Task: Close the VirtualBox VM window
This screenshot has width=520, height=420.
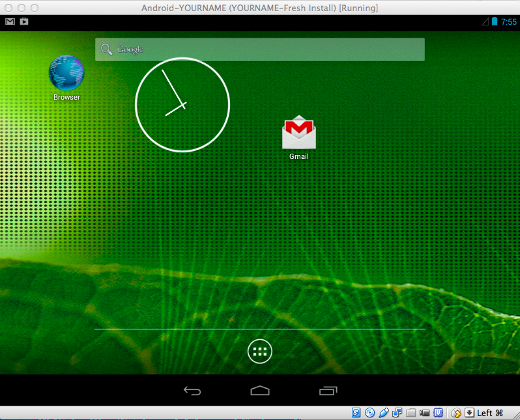Action: 8,8
